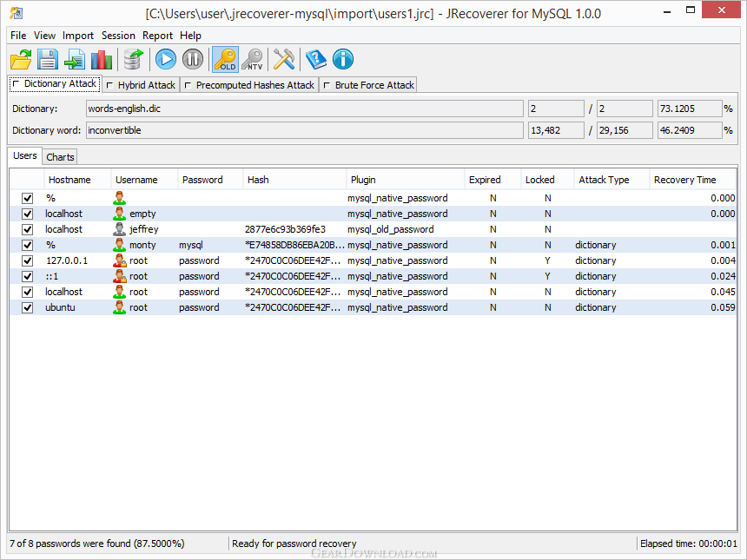
Task: Click the 73.1205 percent field
Action: pyautogui.click(x=690, y=109)
